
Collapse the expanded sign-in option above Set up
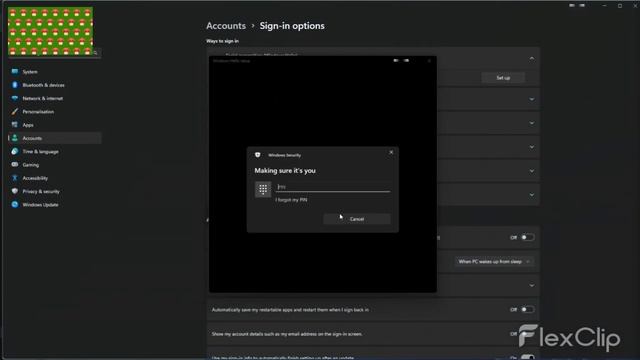pos(531,59)
